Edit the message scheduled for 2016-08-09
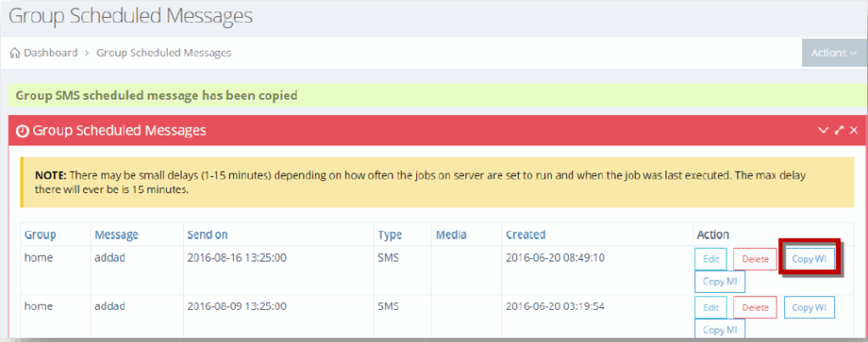 (x=711, y=308)
